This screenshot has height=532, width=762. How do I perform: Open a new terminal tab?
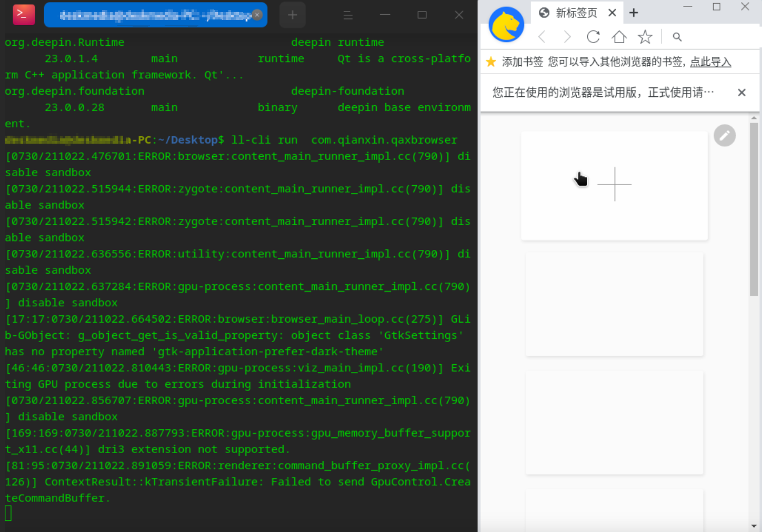(293, 15)
